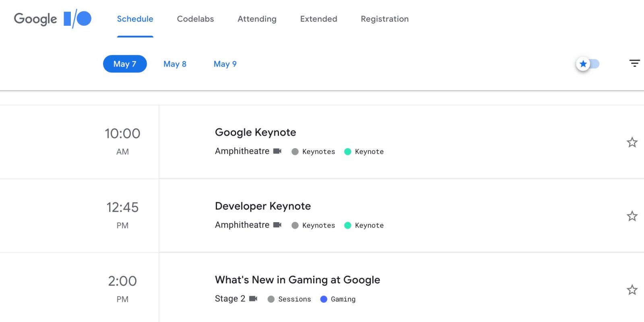Open the Extended tab
Image resolution: width=644 pixels, height=322 pixels.
tap(318, 19)
